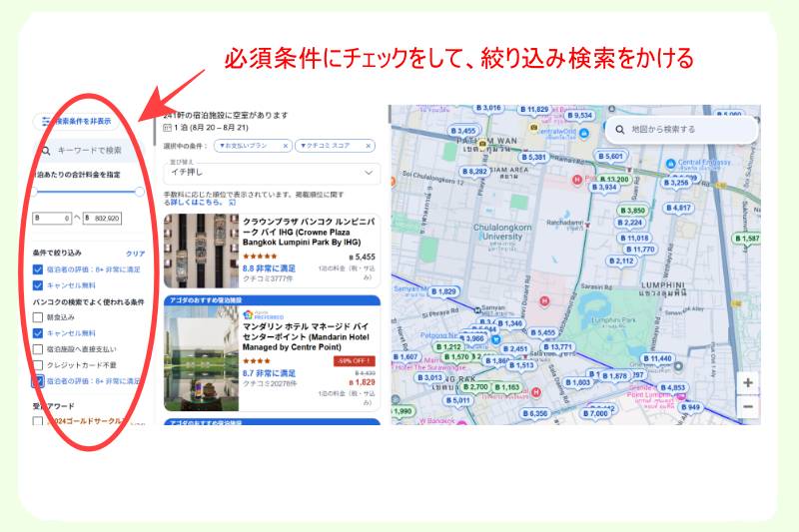
Task: Click the filter sliders icon beside 検索条件を非表示
Action: click(x=46, y=121)
